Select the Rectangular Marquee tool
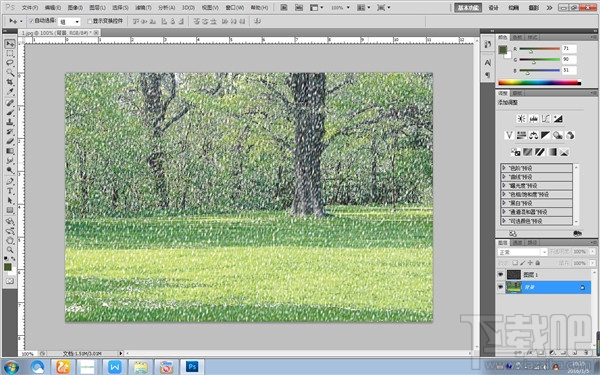 [10, 54]
